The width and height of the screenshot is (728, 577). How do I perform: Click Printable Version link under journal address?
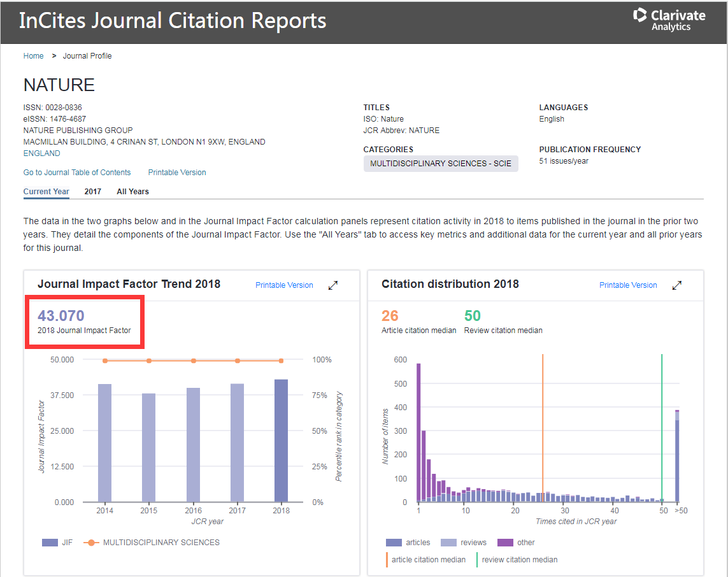tap(177, 173)
